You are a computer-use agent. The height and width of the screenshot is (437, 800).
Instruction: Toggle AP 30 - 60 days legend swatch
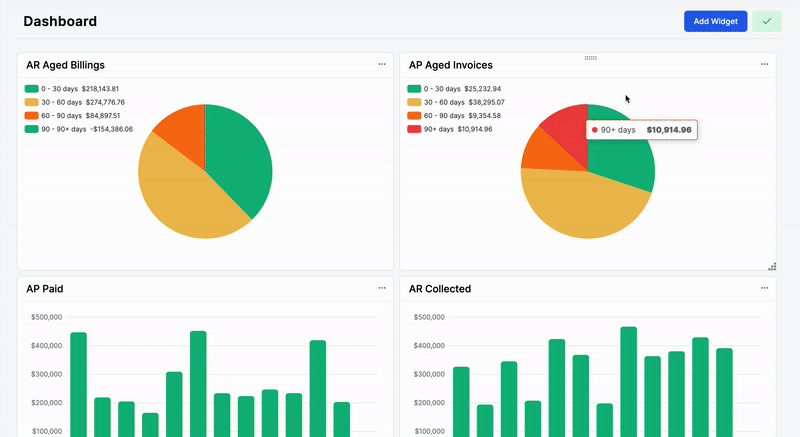(414, 102)
